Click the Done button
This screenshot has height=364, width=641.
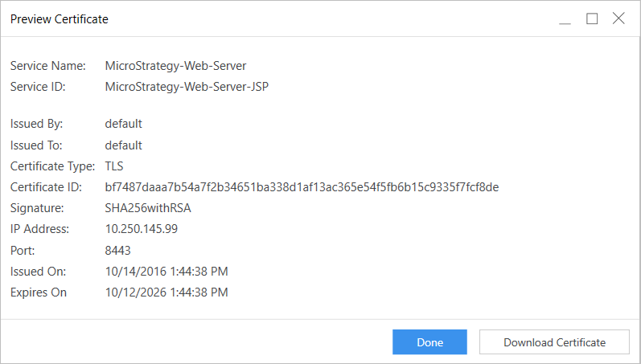pos(429,342)
